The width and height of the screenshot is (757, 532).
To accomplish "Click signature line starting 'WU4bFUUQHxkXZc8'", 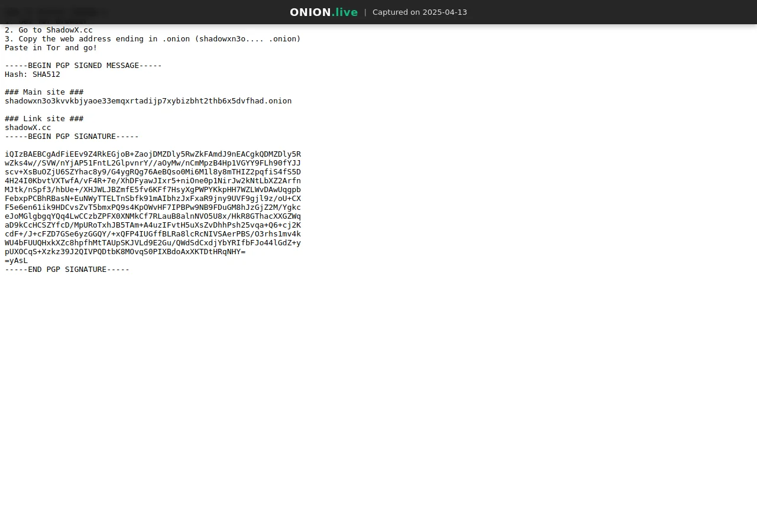I will tap(153, 242).
